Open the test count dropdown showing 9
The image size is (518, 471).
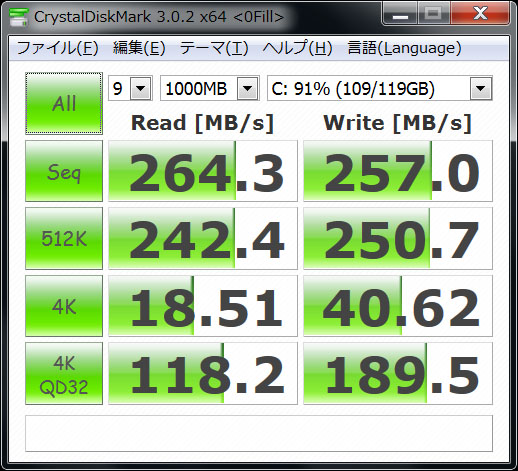pos(130,88)
